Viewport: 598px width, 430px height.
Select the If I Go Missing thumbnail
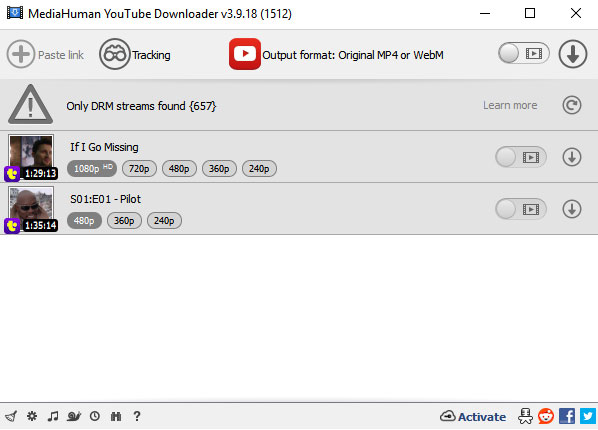tap(31, 156)
